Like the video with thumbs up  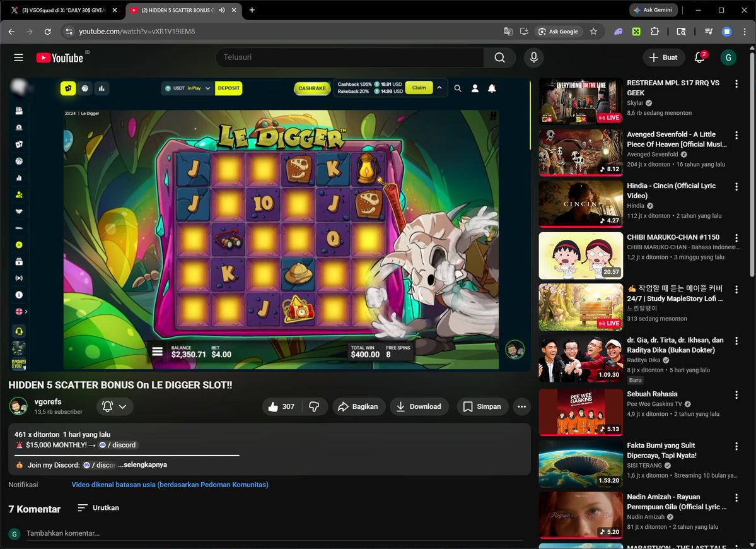(x=282, y=406)
